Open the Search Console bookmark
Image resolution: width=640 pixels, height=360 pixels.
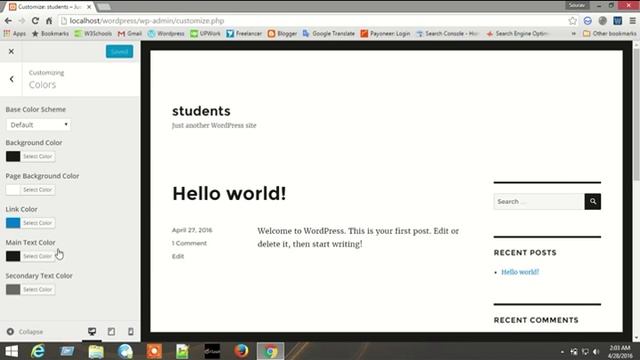pyautogui.click(x=447, y=33)
